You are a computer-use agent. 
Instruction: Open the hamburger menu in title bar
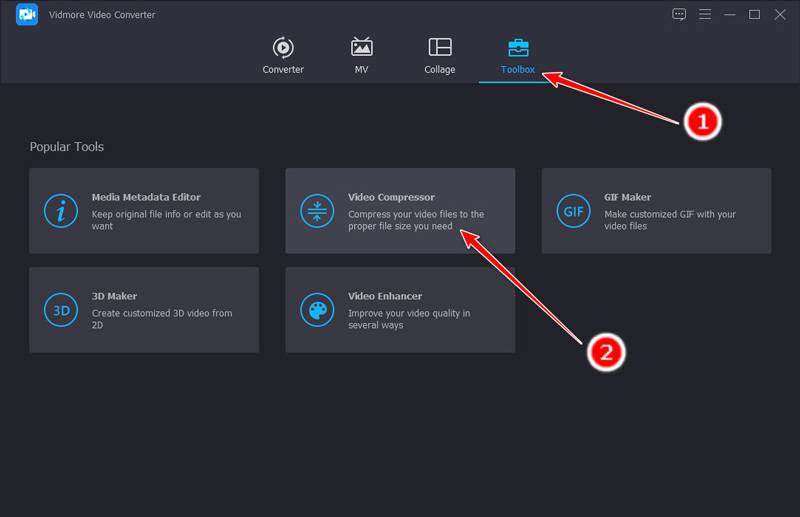(x=705, y=14)
